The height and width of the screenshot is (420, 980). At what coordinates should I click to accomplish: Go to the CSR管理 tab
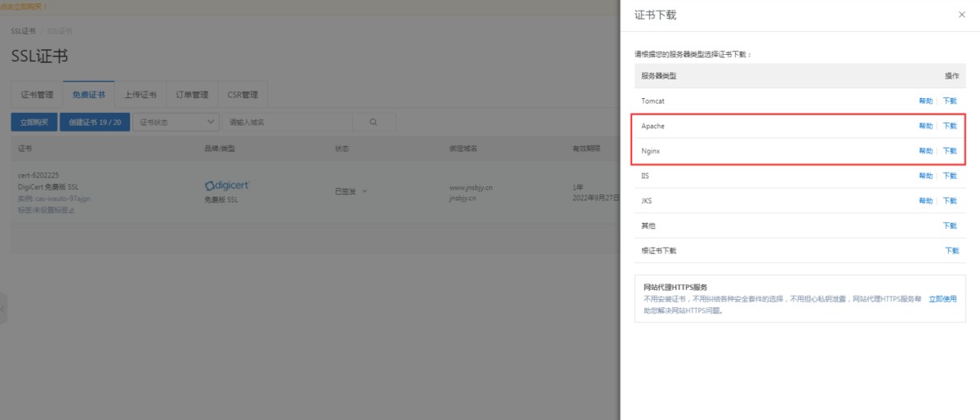(x=243, y=94)
